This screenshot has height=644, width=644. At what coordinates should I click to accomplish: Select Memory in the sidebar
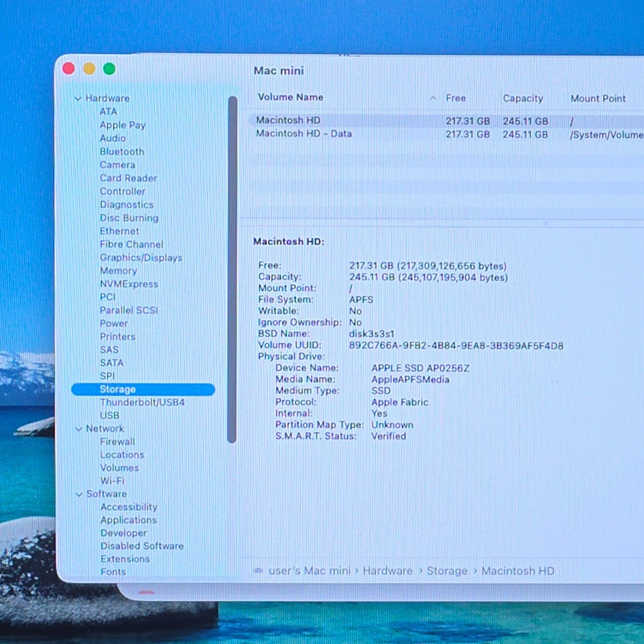click(x=118, y=271)
